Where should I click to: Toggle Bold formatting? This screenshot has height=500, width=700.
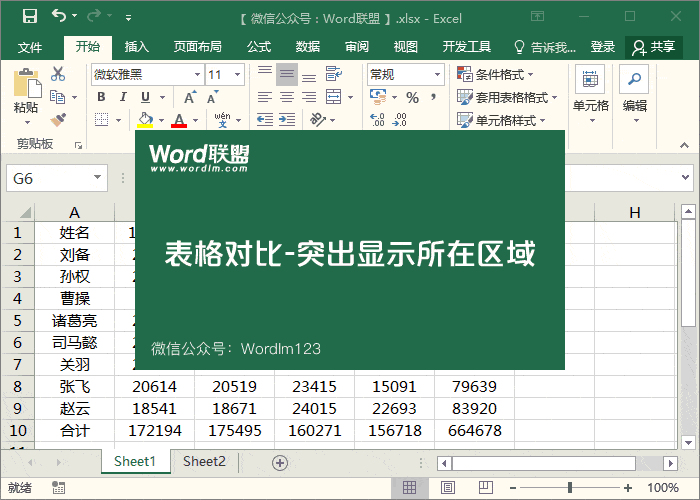coord(101,97)
